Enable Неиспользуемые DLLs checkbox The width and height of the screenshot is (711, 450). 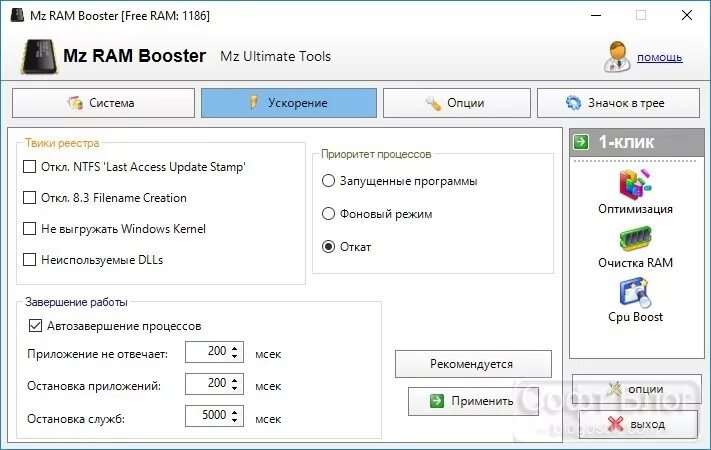click(x=29, y=260)
